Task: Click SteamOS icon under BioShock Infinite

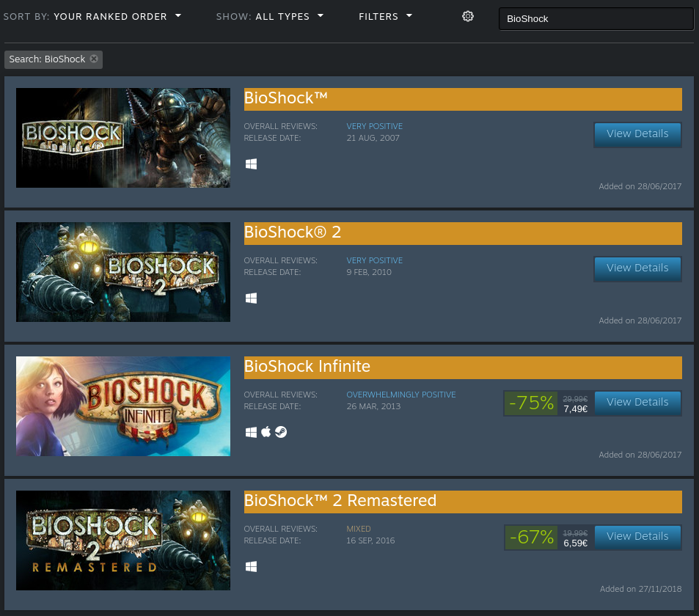Action: tap(281, 432)
